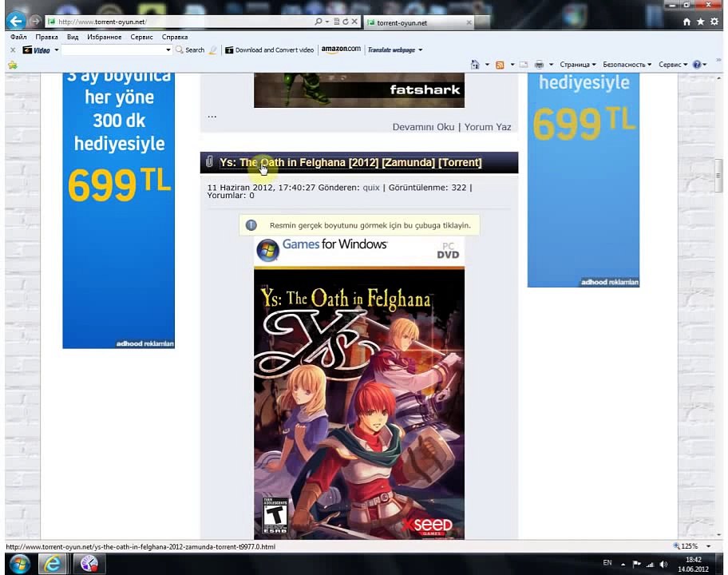Image resolution: width=728 pixels, height=575 pixels.
Task: Click the paperclip icon beside the Ys post title
Action: 209,161
